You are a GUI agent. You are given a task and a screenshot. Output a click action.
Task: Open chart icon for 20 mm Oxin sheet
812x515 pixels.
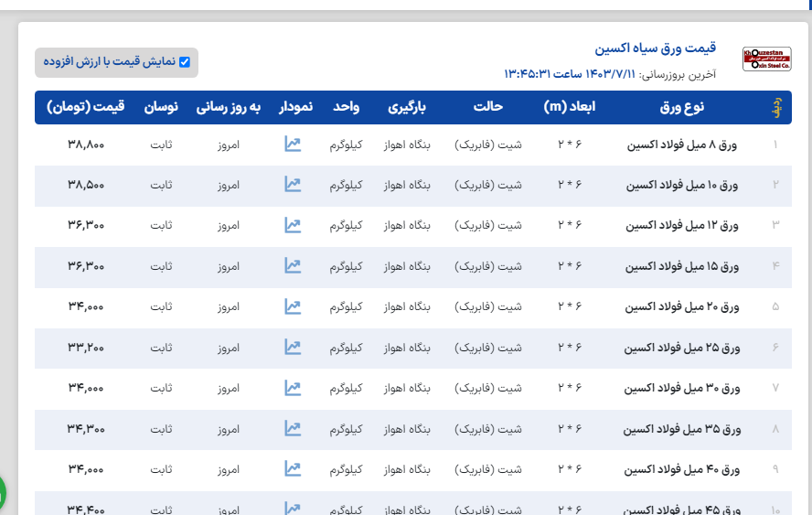pos(293,306)
